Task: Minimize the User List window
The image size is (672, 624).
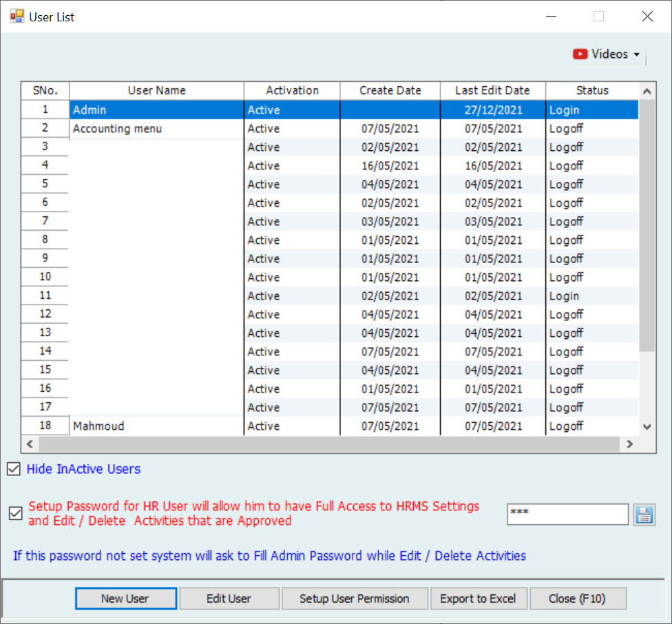Action: coord(551,17)
